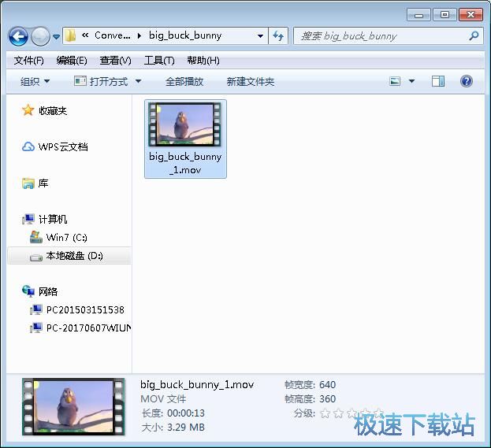Toggle the preview pane
Screen dimensions: 491x448
click(x=437, y=81)
